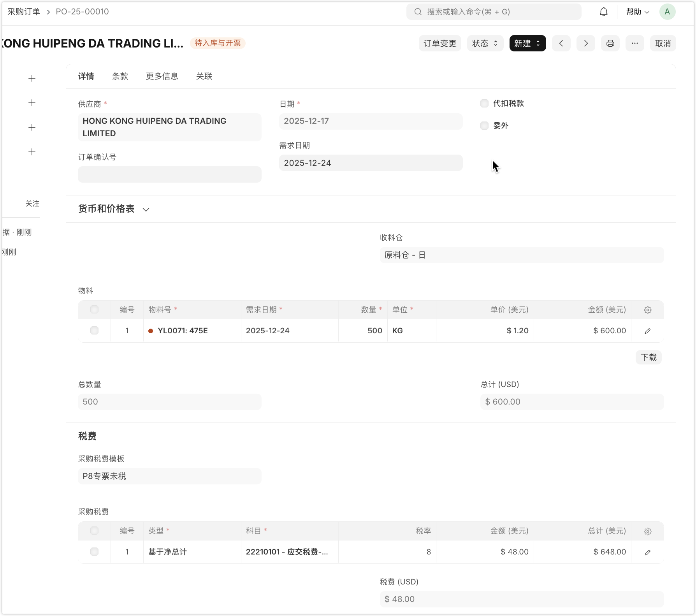Switch to the 更多信息 tab
This screenshot has width=696, height=616.
point(162,76)
